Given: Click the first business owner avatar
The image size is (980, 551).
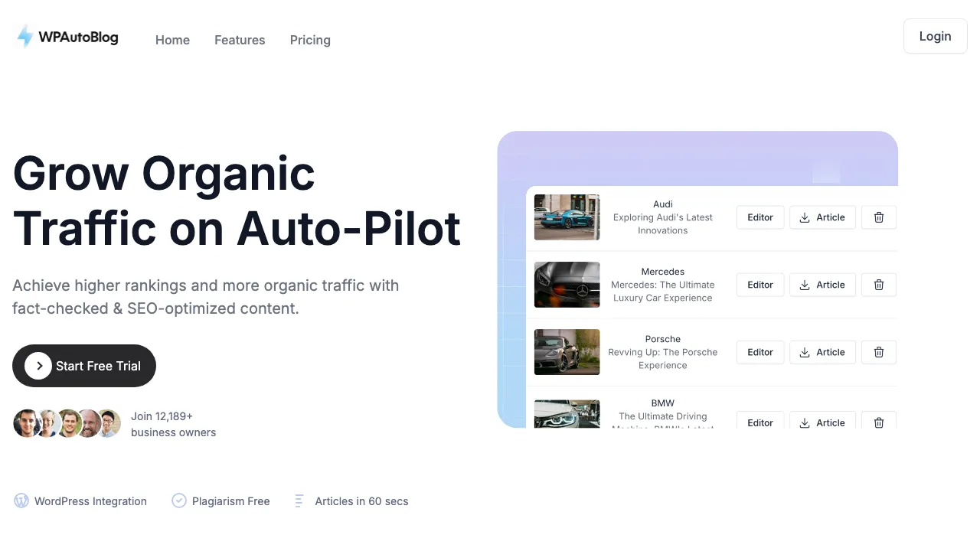Looking at the screenshot, I should coord(25,423).
